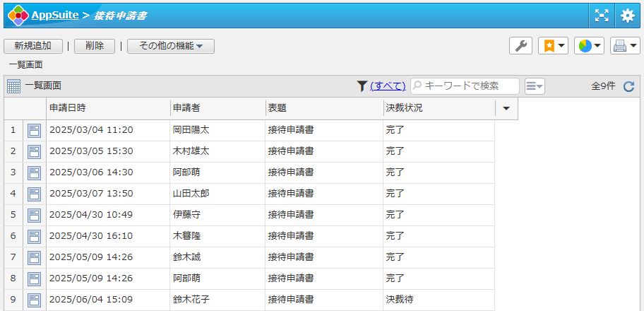
Task: Expand the column options arrow in header
Action: coord(506,109)
